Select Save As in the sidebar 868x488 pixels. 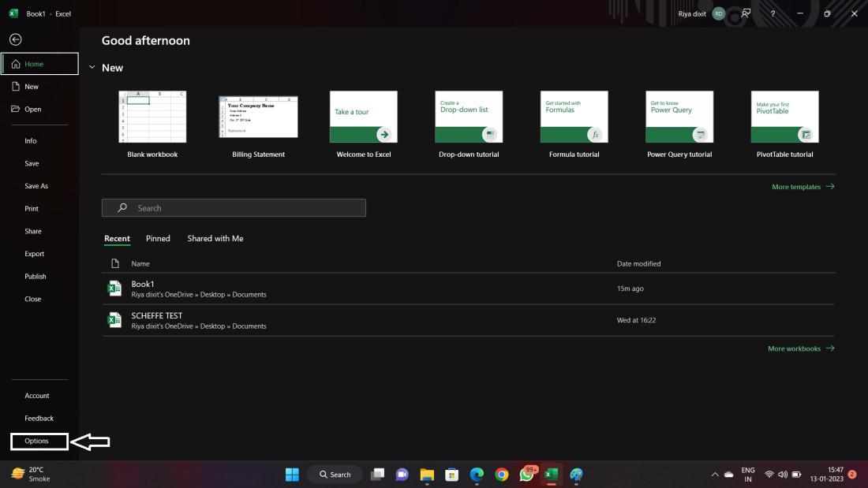[36, 186]
